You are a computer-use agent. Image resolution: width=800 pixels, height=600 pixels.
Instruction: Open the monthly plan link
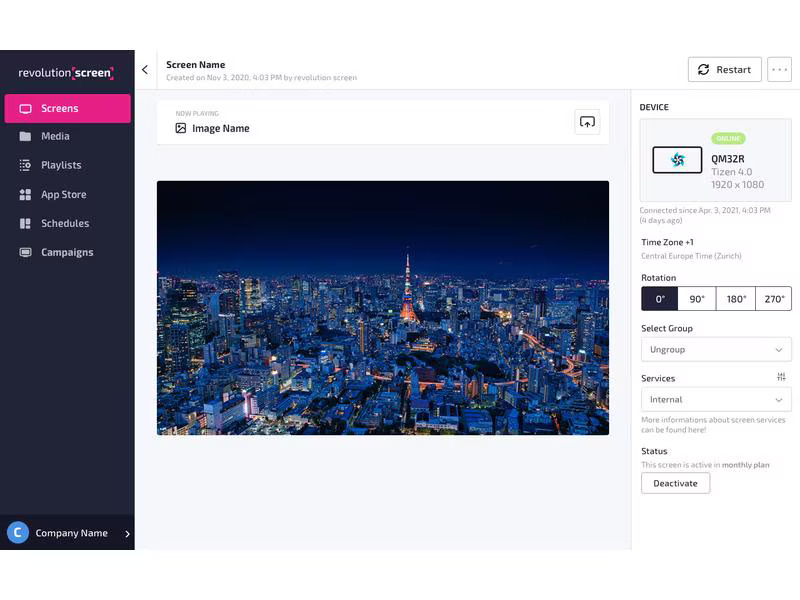point(745,465)
